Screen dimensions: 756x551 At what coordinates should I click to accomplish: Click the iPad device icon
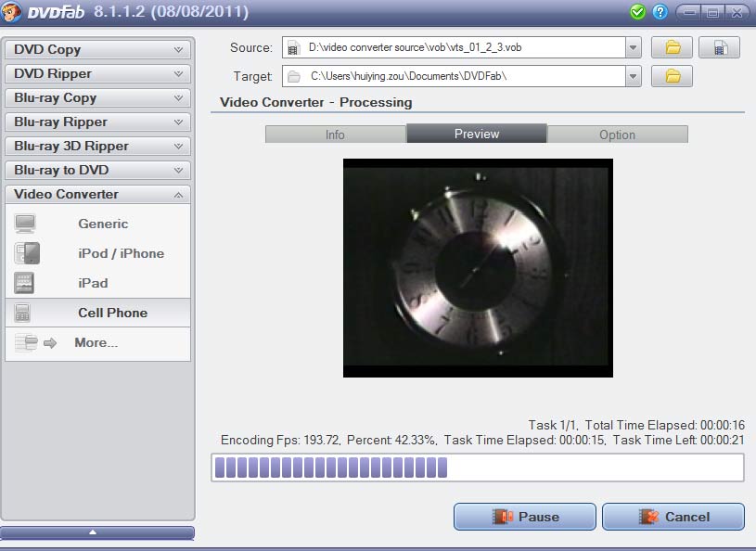point(24,284)
